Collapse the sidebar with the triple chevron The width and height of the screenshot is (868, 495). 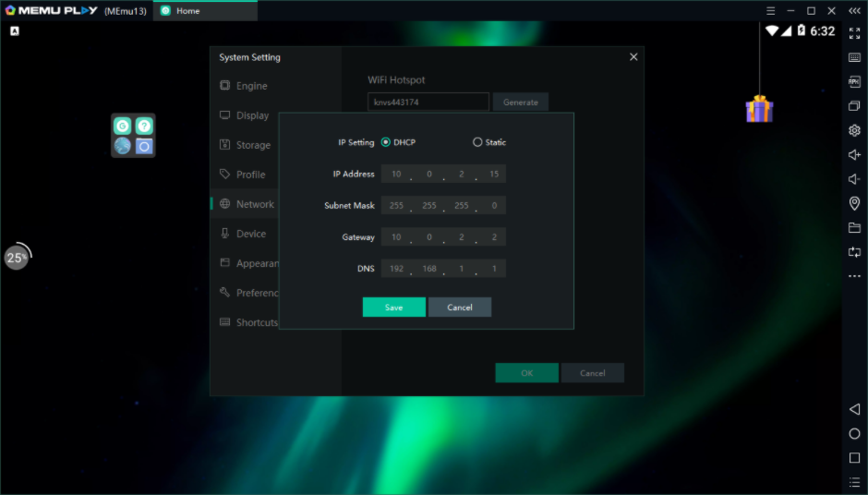click(x=854, y=11)
